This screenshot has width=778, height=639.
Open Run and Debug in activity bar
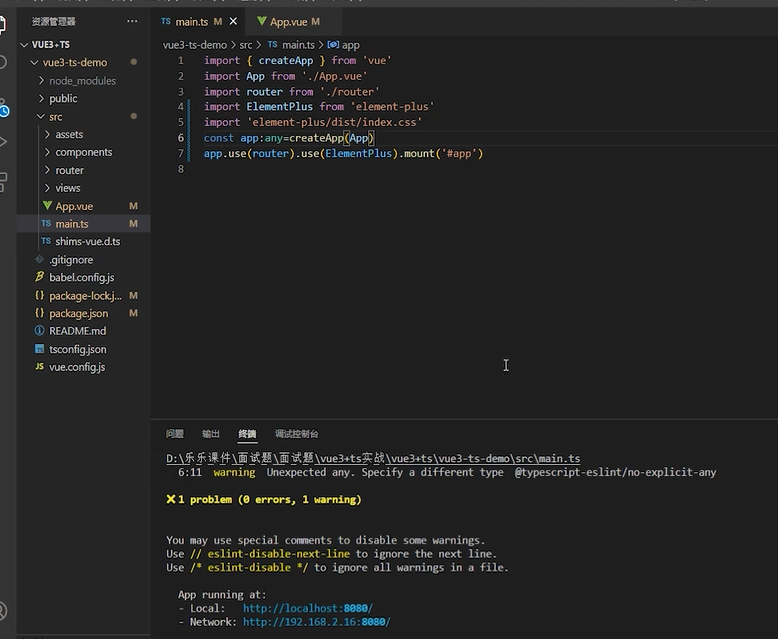[3, 142]
